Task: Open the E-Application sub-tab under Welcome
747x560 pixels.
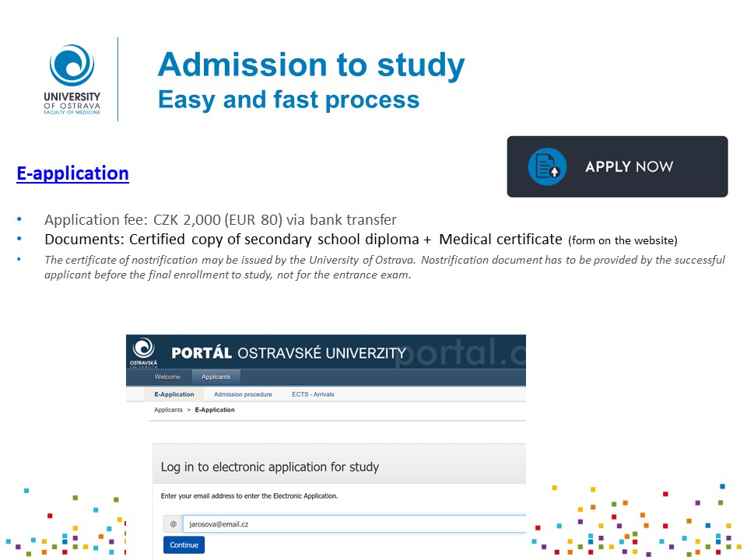Action: coord(174,394)
